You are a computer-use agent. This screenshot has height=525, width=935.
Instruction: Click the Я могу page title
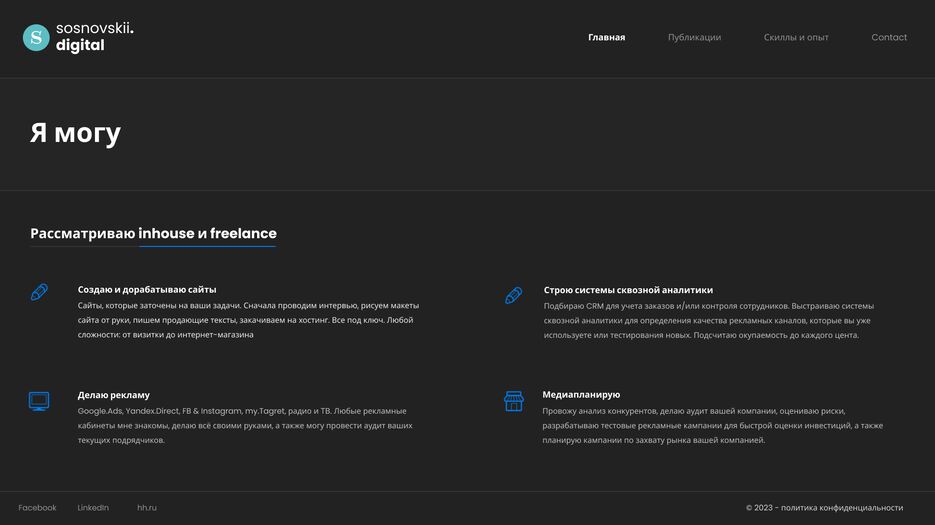point(75,133)
